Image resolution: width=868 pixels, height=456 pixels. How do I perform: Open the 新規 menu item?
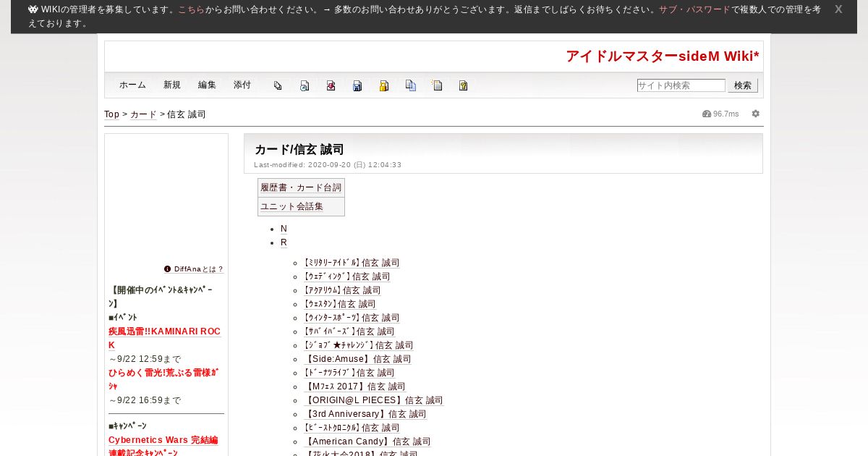172,85
